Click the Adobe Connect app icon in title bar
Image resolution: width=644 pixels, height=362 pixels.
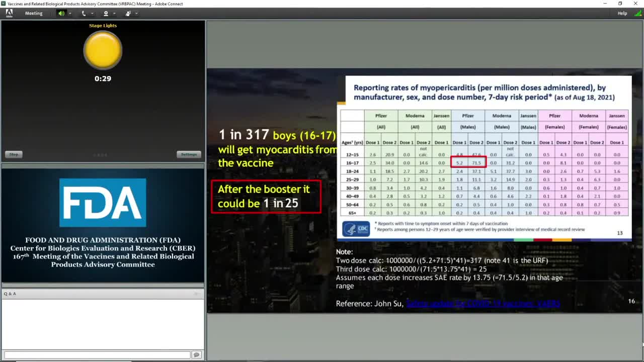click(x=4, y=4)
